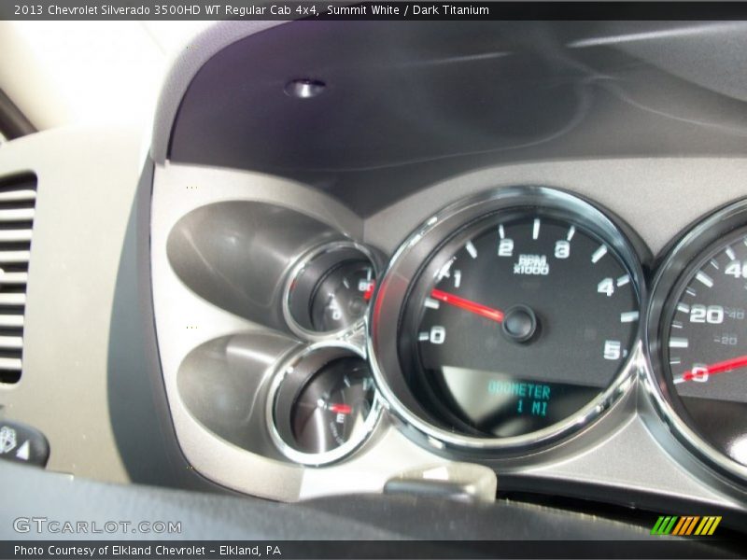
Task: Click the 'Summit White / Dark Titanium' caption
Action: [x=408, y=10]
